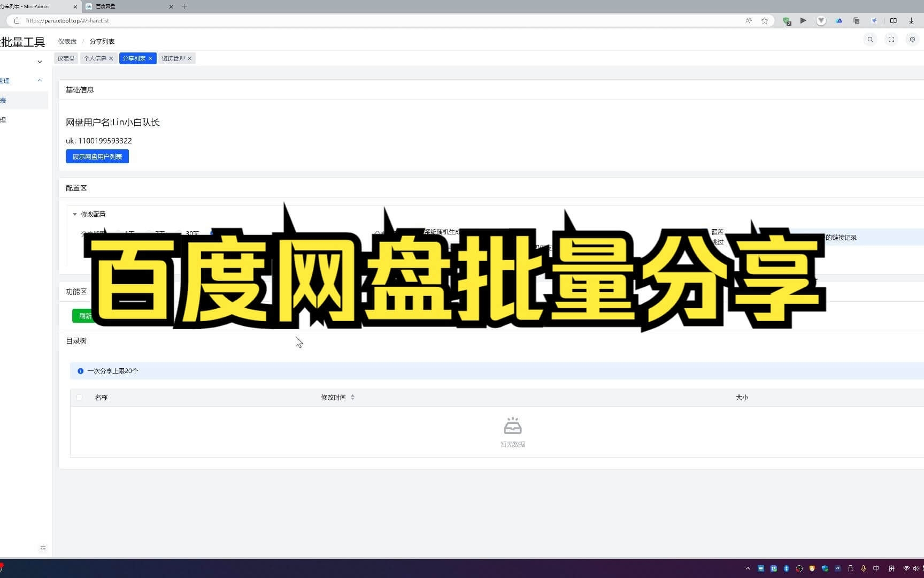Click the search icon in the page header
Viewport: 924px width, 578px height.
[x=870, y=40]
